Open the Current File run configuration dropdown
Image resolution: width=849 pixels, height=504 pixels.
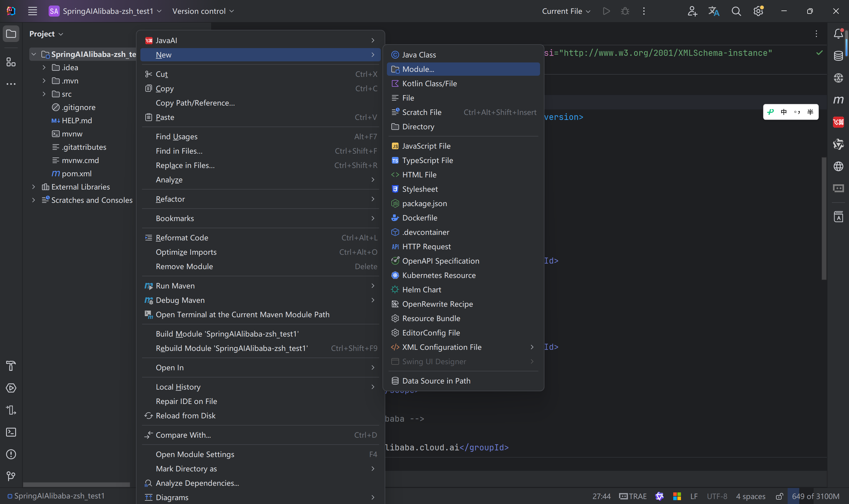point(566,11)
